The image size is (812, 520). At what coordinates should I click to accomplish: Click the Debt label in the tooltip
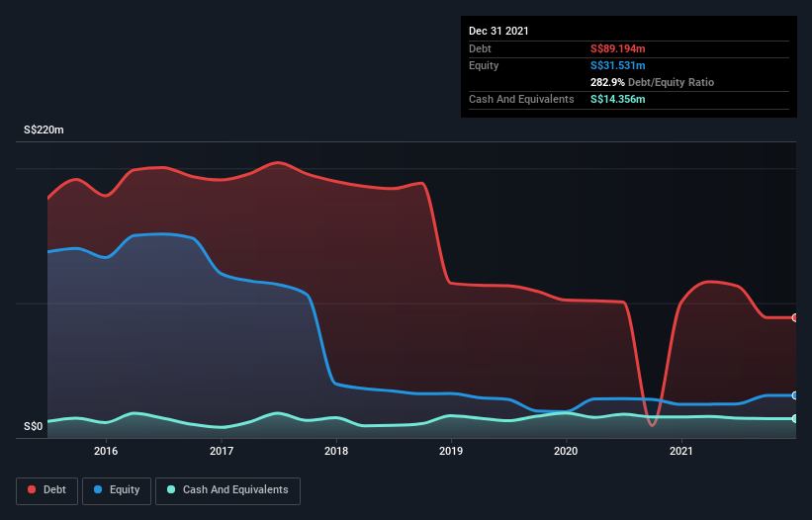tap(480, 48)
